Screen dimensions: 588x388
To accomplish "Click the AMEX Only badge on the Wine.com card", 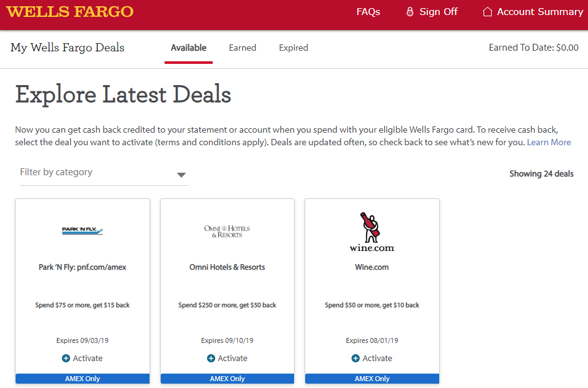I will [372, 378].
